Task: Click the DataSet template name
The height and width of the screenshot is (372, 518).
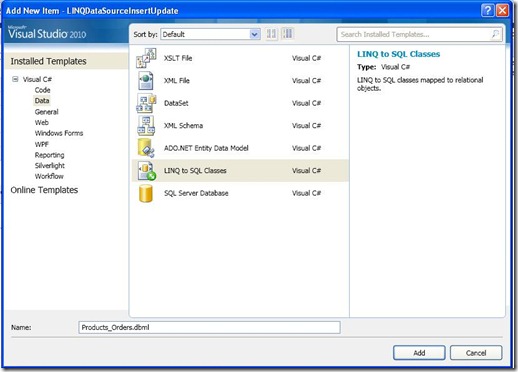Action: tap(176, 103)
